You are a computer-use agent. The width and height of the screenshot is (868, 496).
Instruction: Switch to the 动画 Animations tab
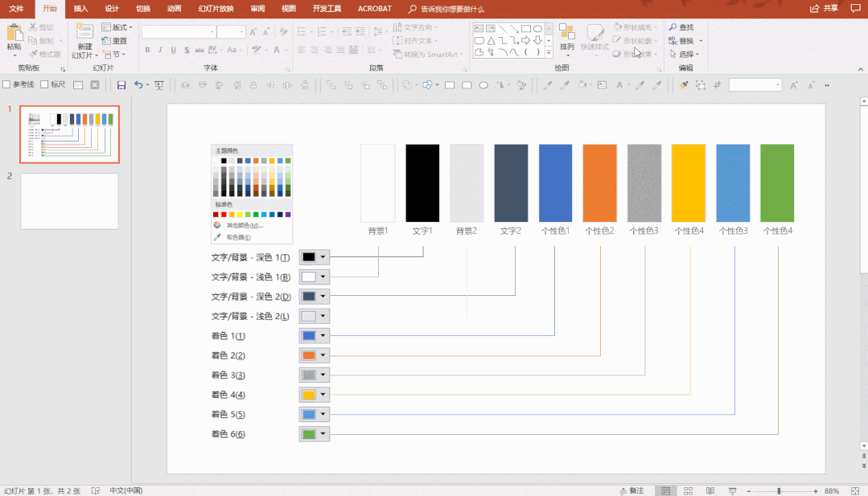pos(175,9)
